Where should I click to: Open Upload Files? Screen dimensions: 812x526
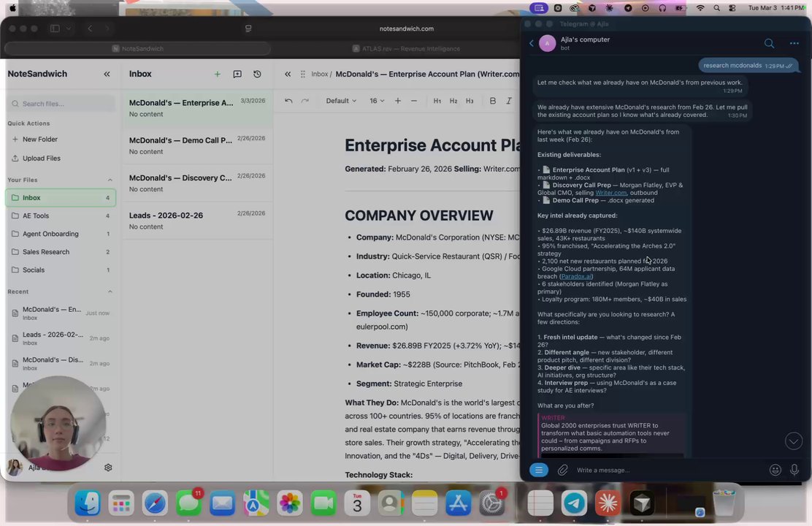pos(36,158)
